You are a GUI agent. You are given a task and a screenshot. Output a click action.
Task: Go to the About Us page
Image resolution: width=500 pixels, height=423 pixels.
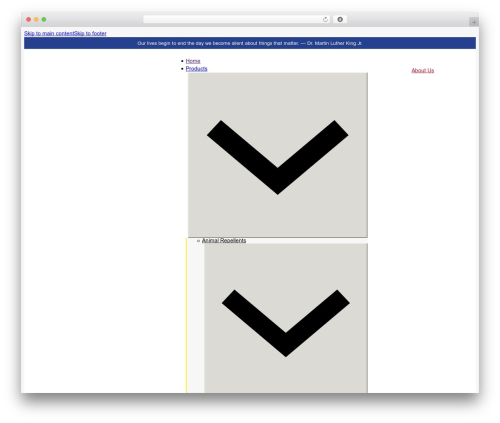click(423, 70)
